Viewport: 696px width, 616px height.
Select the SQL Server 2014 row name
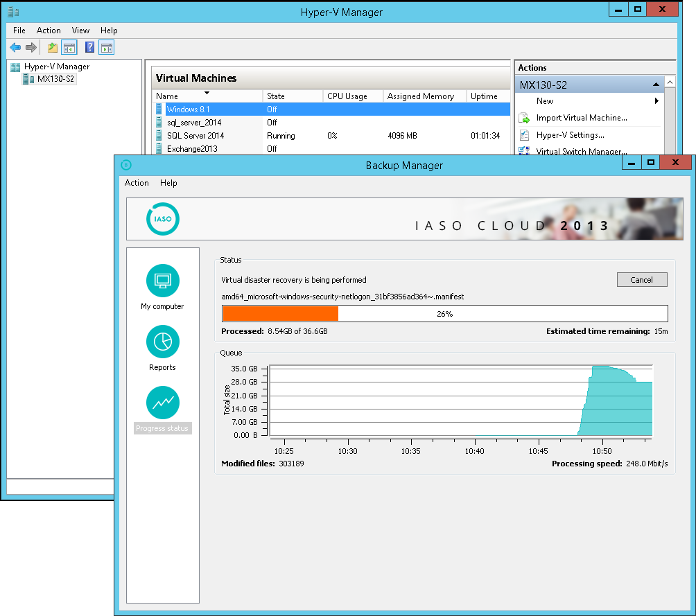tap(195, 135)
